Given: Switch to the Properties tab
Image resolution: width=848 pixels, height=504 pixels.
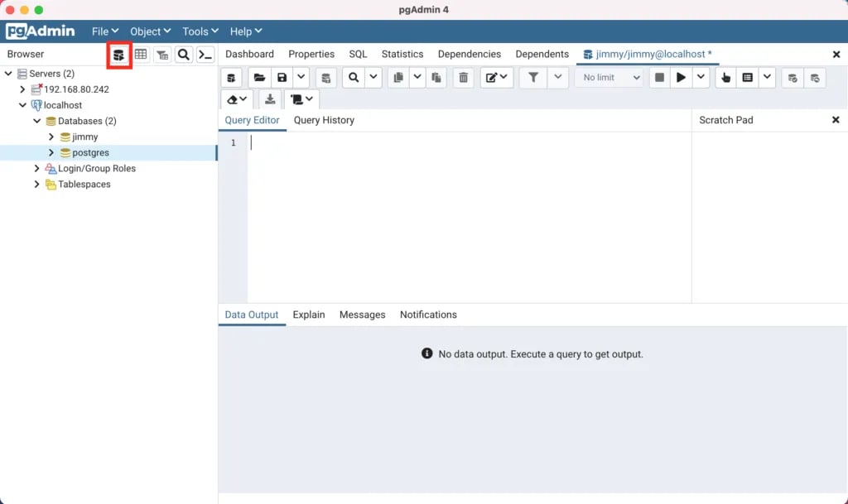Looking at the screenshot, I should [x=311, y=54].
